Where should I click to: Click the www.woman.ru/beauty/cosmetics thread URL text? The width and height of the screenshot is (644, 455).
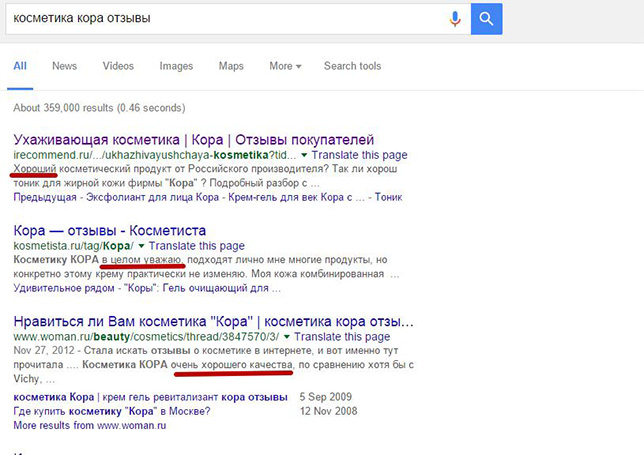click(x=146, y=337)
